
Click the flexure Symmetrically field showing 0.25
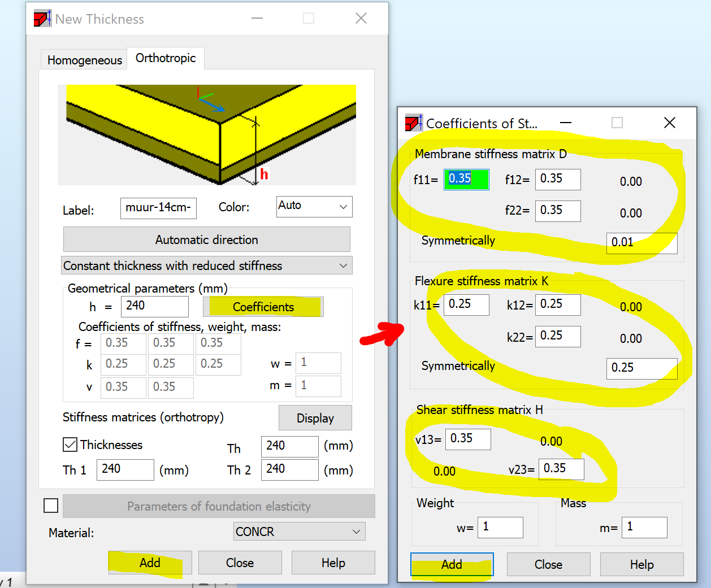641,368
